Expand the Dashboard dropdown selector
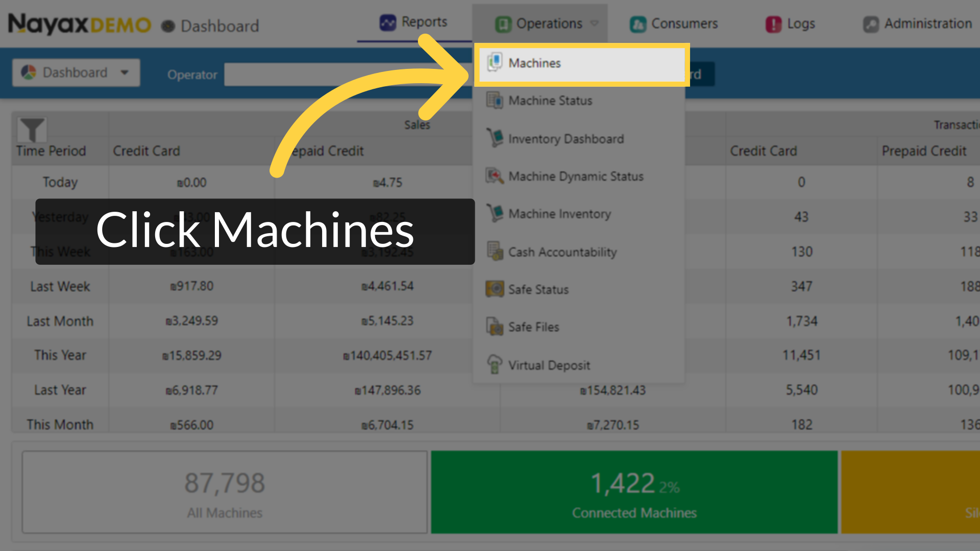The width and height of the screenshot is (980, 551). pyautogui.click(x=76, y=72)
